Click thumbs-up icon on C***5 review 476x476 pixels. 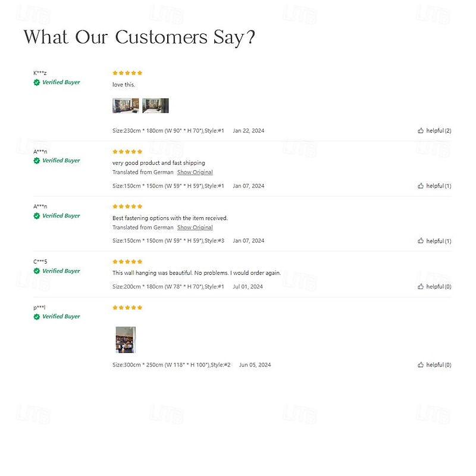tap(421, 286)
